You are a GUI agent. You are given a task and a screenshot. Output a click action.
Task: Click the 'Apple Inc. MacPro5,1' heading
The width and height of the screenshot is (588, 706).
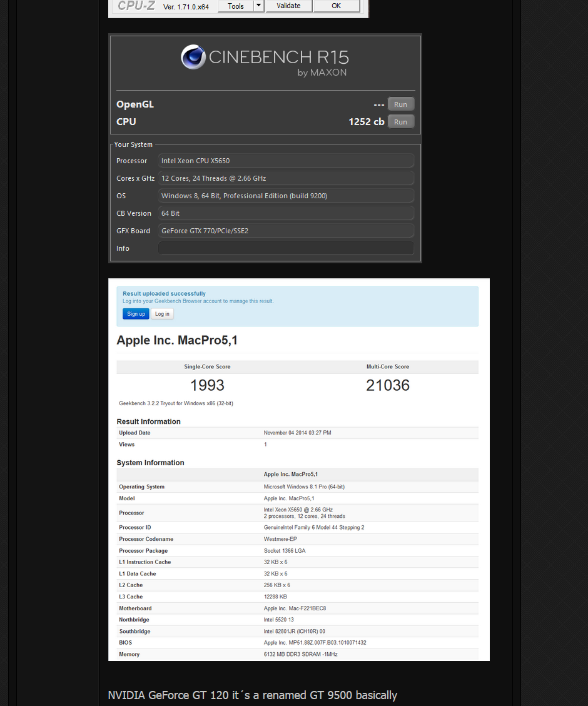click(x=177, y=340)
